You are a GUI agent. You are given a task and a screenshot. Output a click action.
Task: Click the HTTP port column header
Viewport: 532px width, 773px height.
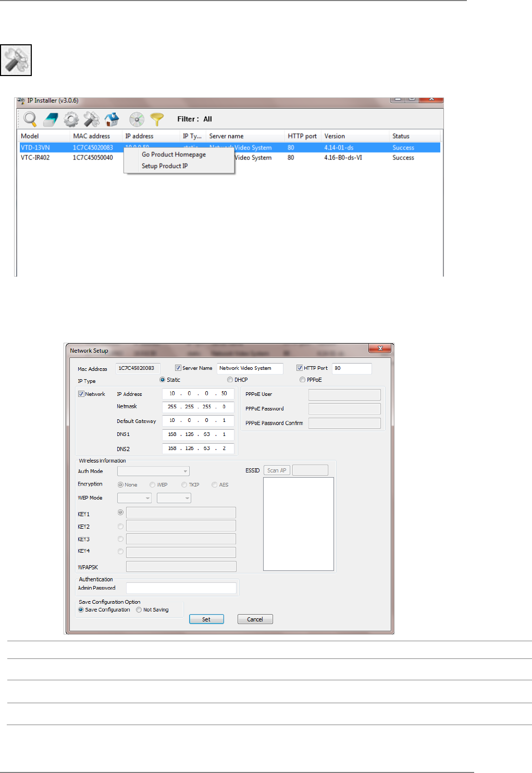[303, 136]
